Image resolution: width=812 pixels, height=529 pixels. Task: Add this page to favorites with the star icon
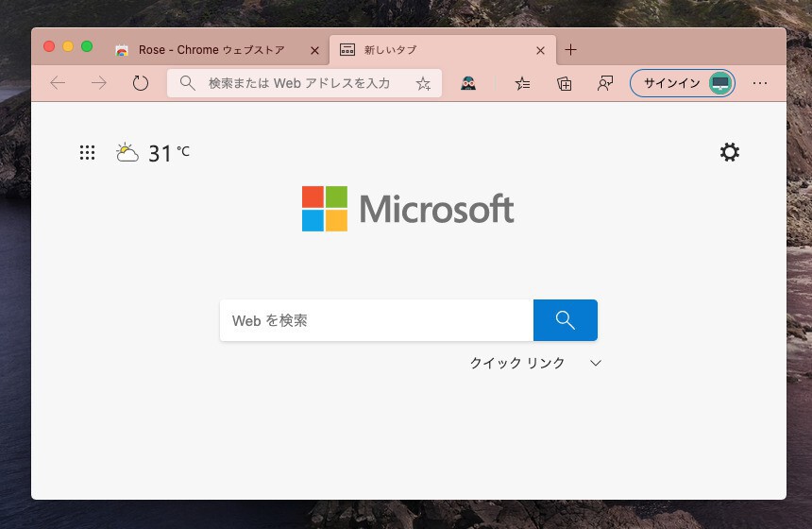[423, 83]
